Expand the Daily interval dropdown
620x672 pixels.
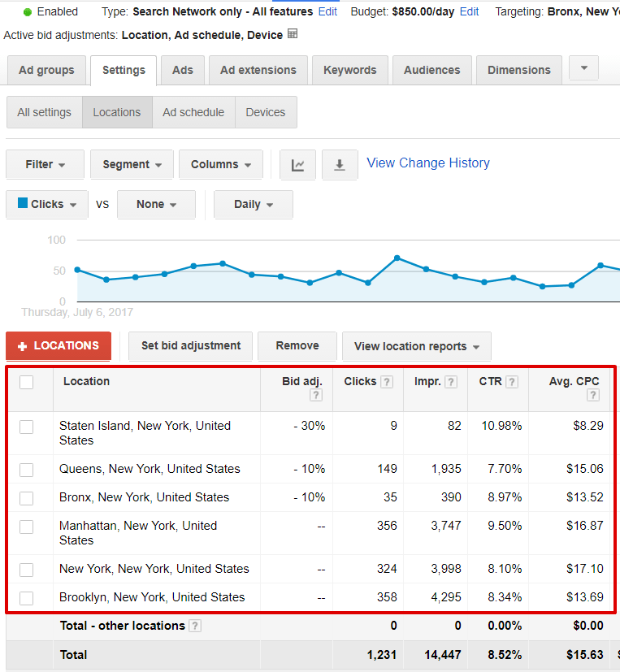click(253, 205)
